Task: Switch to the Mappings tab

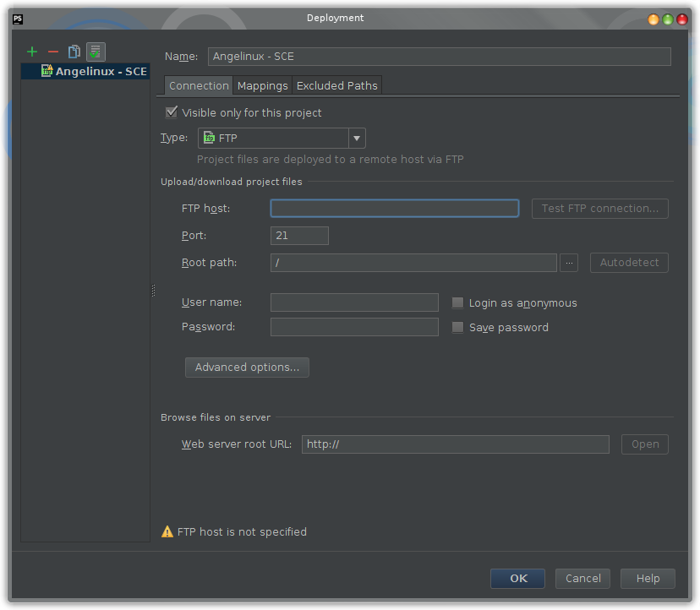Action: click(262, 85)
